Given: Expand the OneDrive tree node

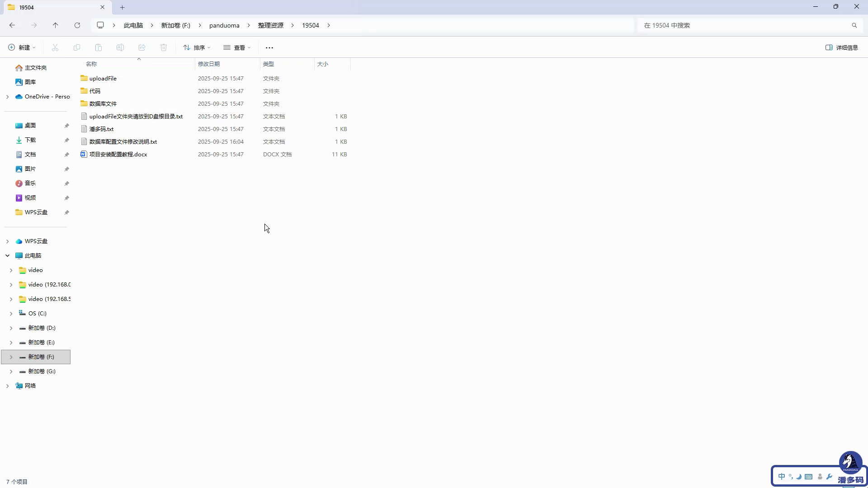Looking at the screenshot, I should point(8,97).
